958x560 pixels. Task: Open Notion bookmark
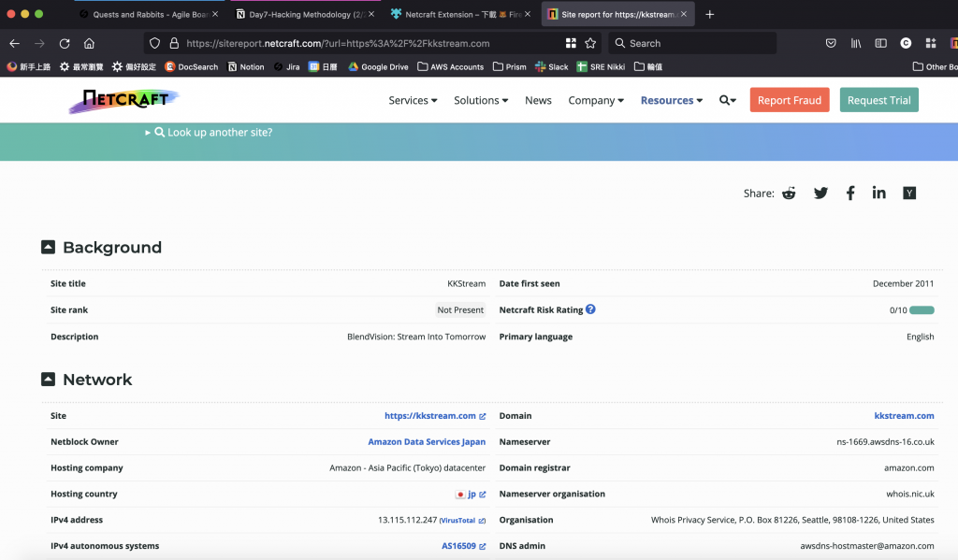pos(246,66)
